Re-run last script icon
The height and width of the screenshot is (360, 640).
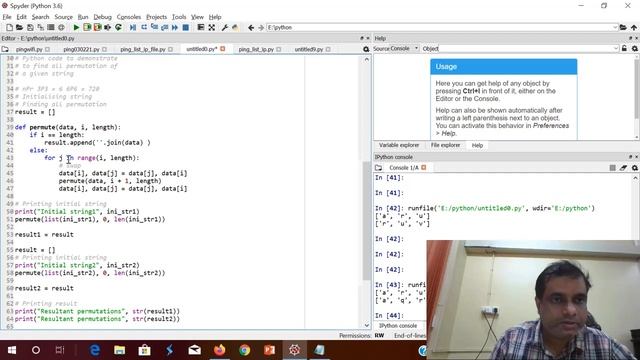[118, 27]
